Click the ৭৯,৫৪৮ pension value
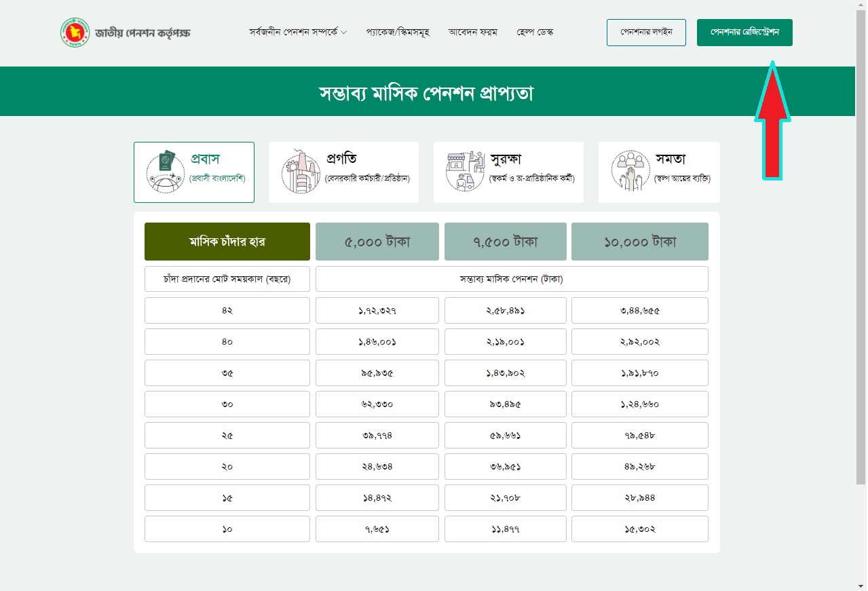 (x=640, y=435)
